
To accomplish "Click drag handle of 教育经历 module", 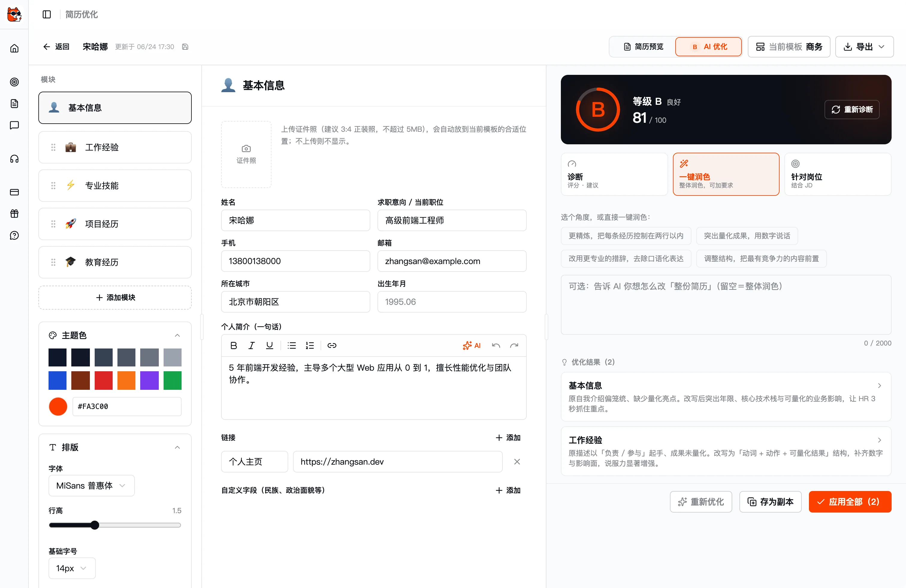I will pyautogui.click(x=53, y=262).
